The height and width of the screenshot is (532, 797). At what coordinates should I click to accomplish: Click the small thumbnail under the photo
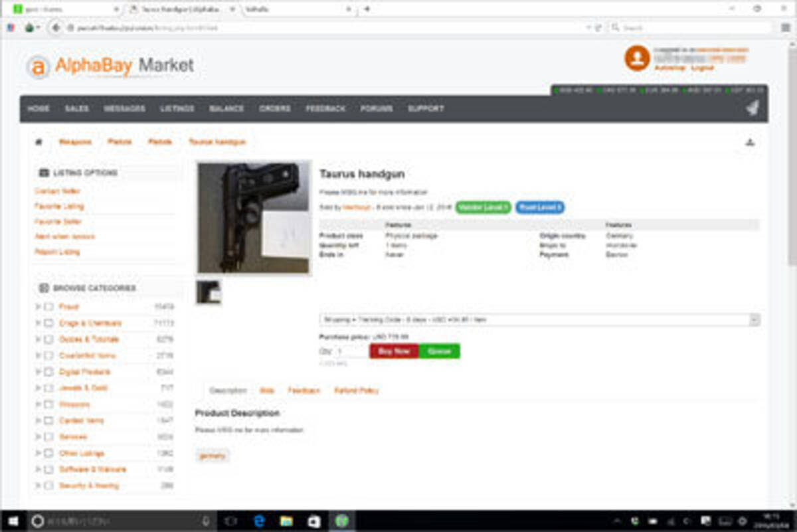[209, 292]
